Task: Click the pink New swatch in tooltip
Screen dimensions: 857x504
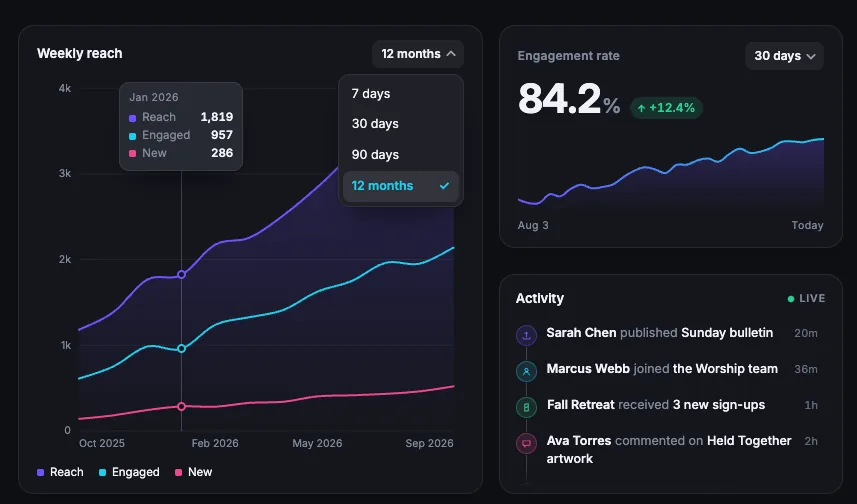Action: click(x=132, y=154)
